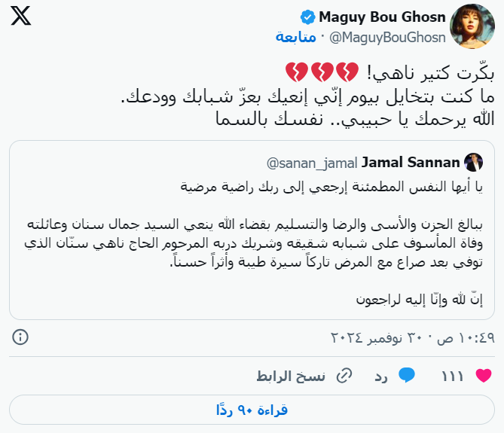
Task: Click the copy link chain icon
Action: (x=344, y=374)
